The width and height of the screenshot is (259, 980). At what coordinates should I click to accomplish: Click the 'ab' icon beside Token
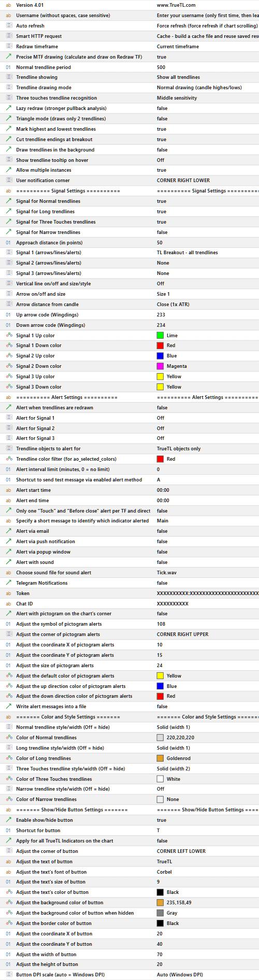click(x=8, y=593)
